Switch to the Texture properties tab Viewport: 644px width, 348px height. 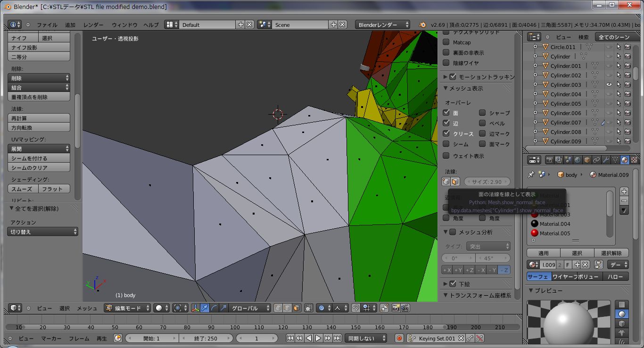click(x=634, y=159)
